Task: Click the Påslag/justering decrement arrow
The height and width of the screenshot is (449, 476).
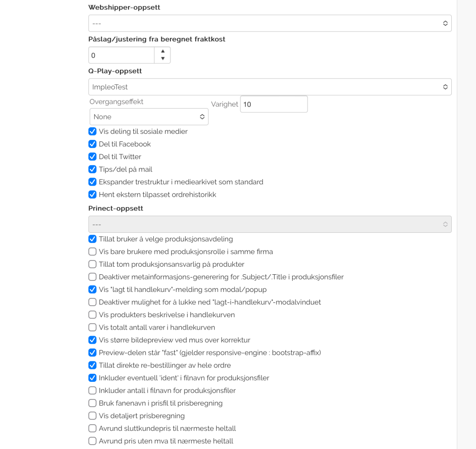Action: coord(163,59)
